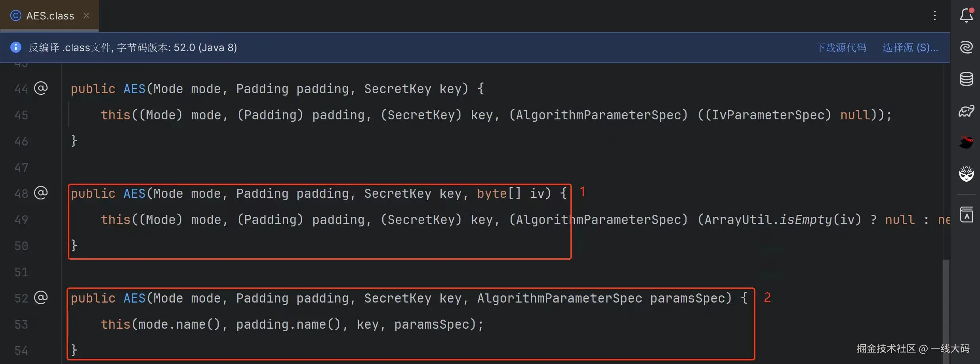Open the notifications bell panel
Screen dimensions: 980x364
pyautogui.click(x=966, y=15)
